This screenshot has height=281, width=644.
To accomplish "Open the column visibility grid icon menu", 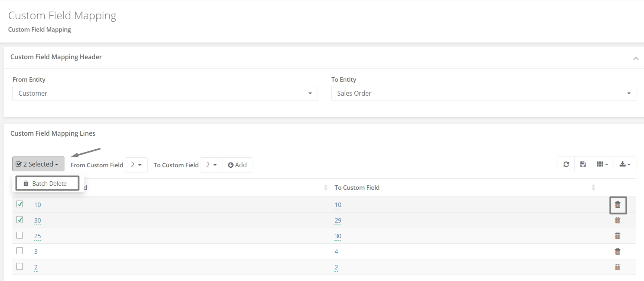I will click(x=602, y=164).
